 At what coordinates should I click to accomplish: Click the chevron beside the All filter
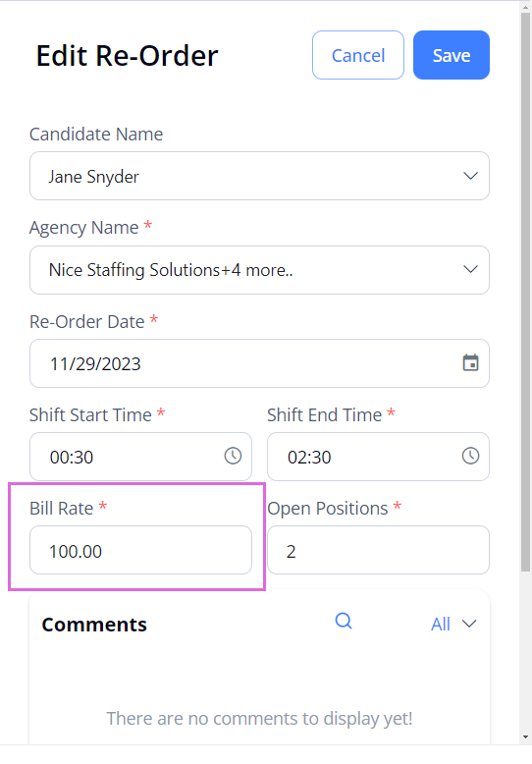[469, 624]
